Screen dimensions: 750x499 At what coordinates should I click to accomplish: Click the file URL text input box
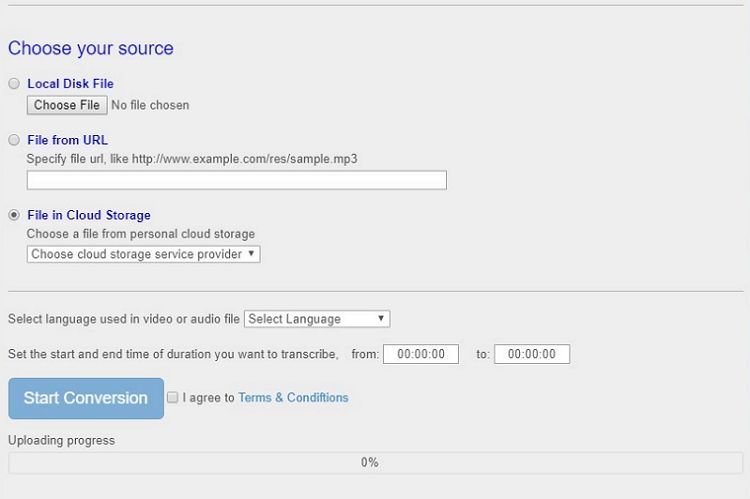coord(236,180)
